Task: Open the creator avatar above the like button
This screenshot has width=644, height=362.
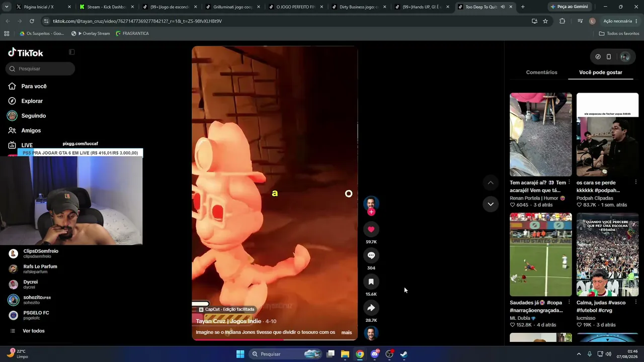Action: pos(371,203)
